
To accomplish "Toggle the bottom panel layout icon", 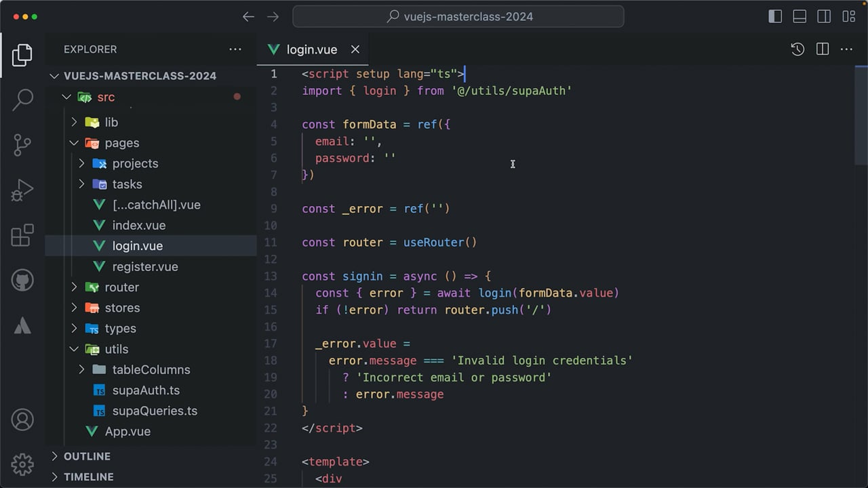I will click(800, 17).
